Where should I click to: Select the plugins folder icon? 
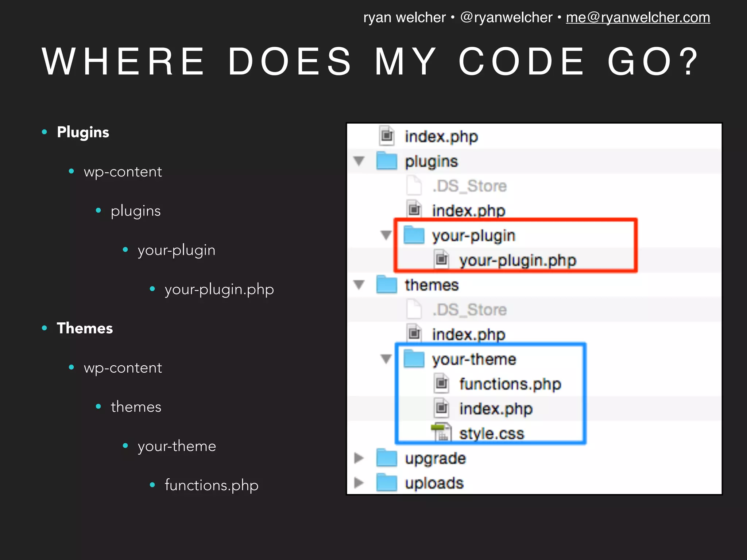(387, 161)
